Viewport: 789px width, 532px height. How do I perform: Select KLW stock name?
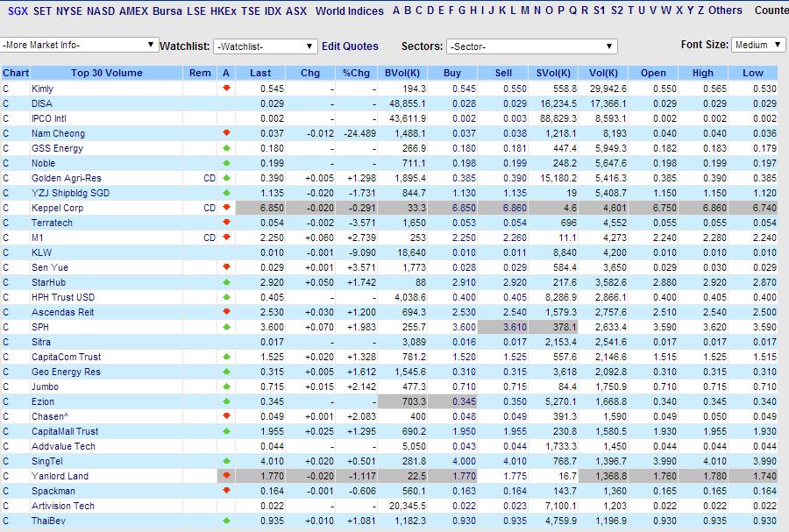[x=42, y=253]
